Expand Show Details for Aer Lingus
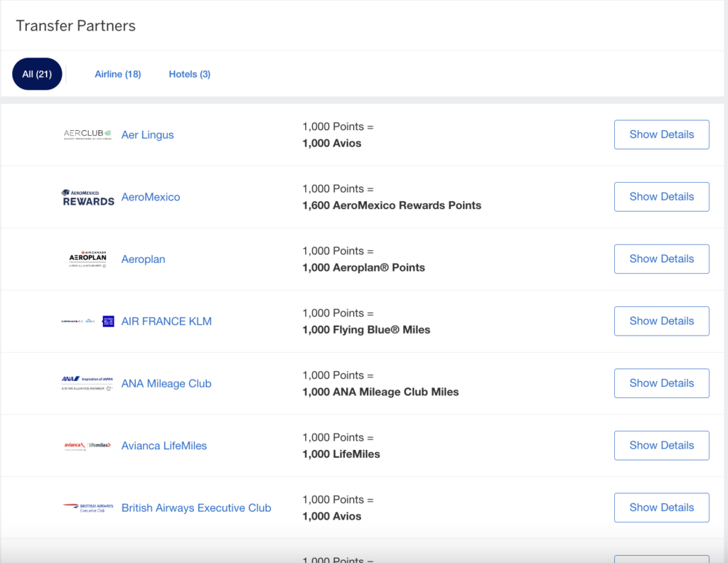The image size is (728, 563). [661, 134]
